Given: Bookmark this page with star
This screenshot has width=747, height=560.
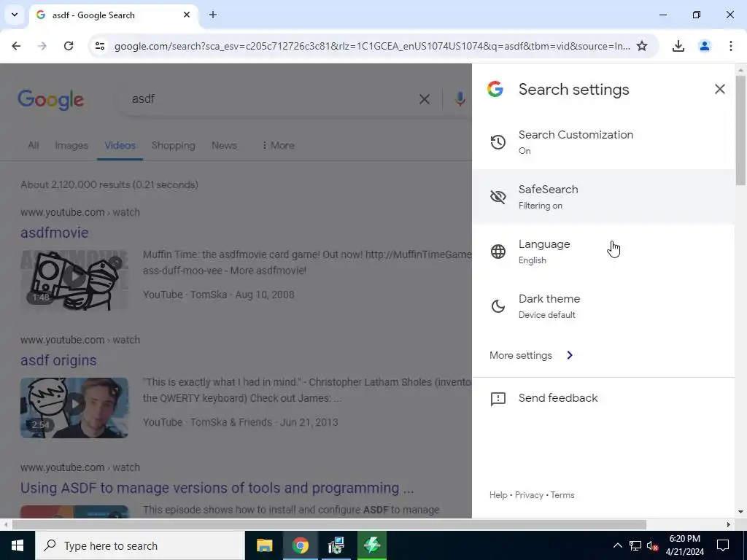Looking at the screenshot, I should (642, 46).
